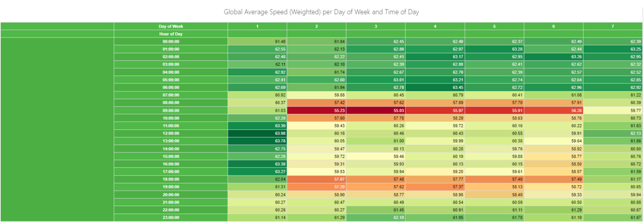Image resolution: width=644 pixels, height=222 pixels.
Task: Select the 00:00:00 row label
Action: click(171, 42)
